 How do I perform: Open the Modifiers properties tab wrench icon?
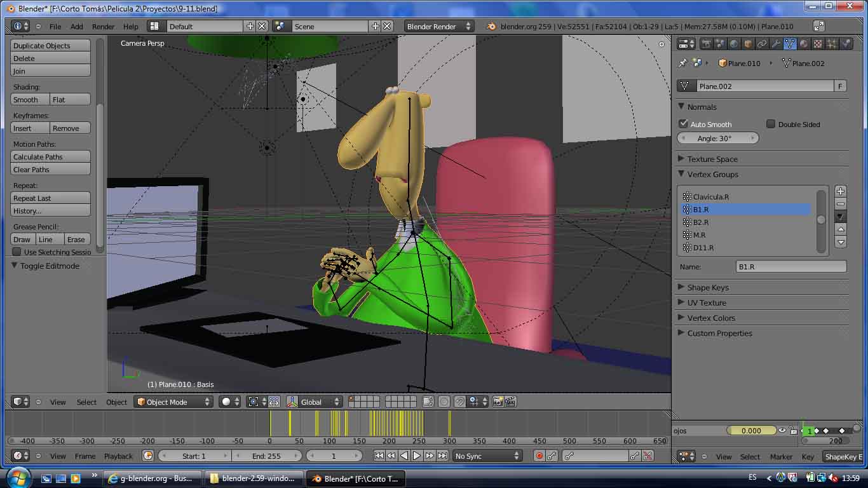click(x=776, y=44)
